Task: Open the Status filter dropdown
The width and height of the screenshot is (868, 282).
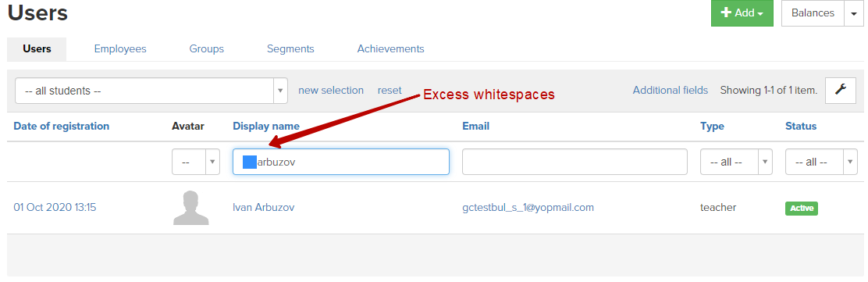Action: [x=821, y=162]
